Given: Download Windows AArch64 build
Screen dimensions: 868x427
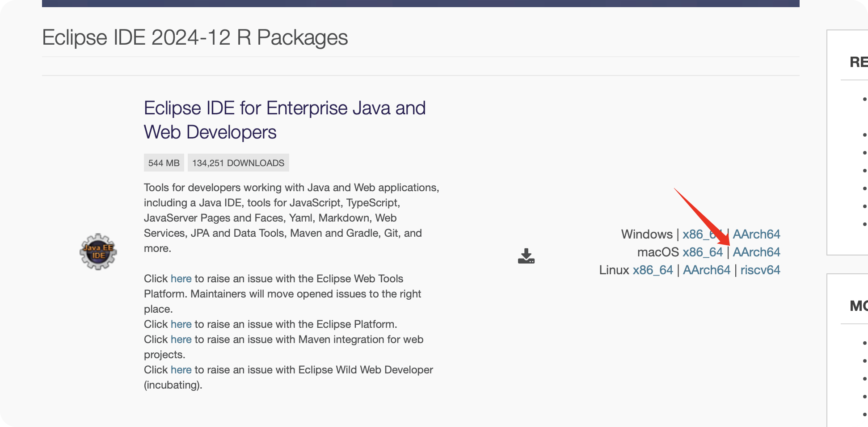Looking at the screenshot, I should (x=756, y=234).
